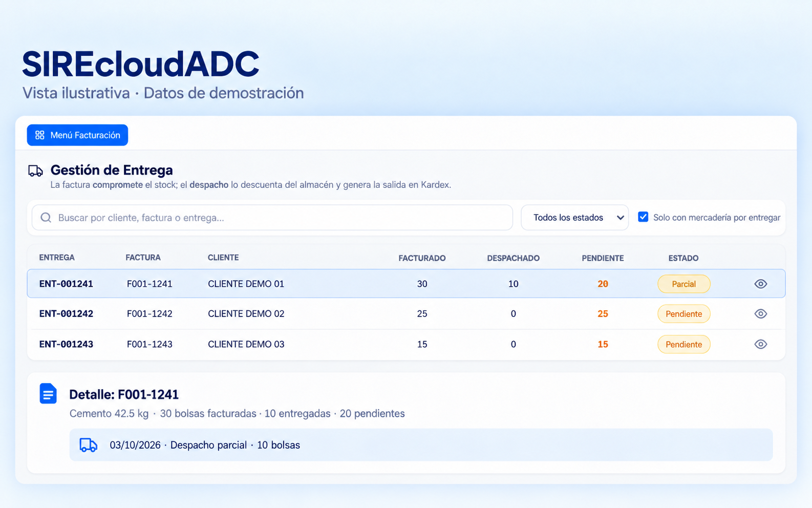Click CLIENTE DEMO 03 cell
812x508 pixels.
pyautogui.click(x=246, y=344)
